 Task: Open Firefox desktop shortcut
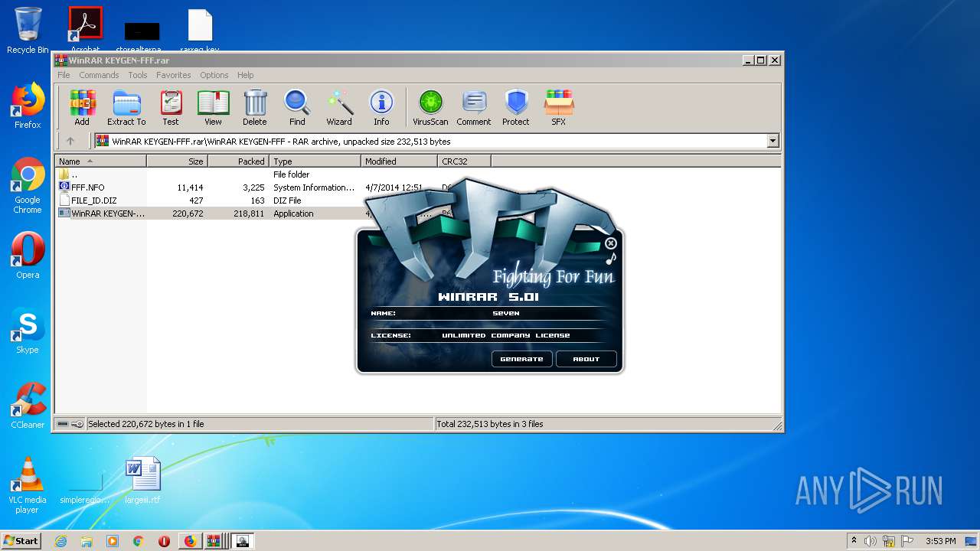[x=28, y=106]
